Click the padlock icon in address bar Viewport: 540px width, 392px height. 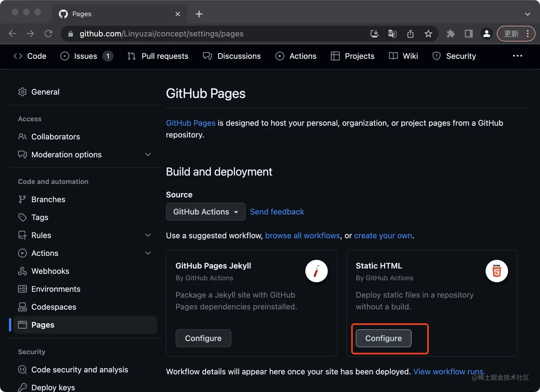click(70, 34)
